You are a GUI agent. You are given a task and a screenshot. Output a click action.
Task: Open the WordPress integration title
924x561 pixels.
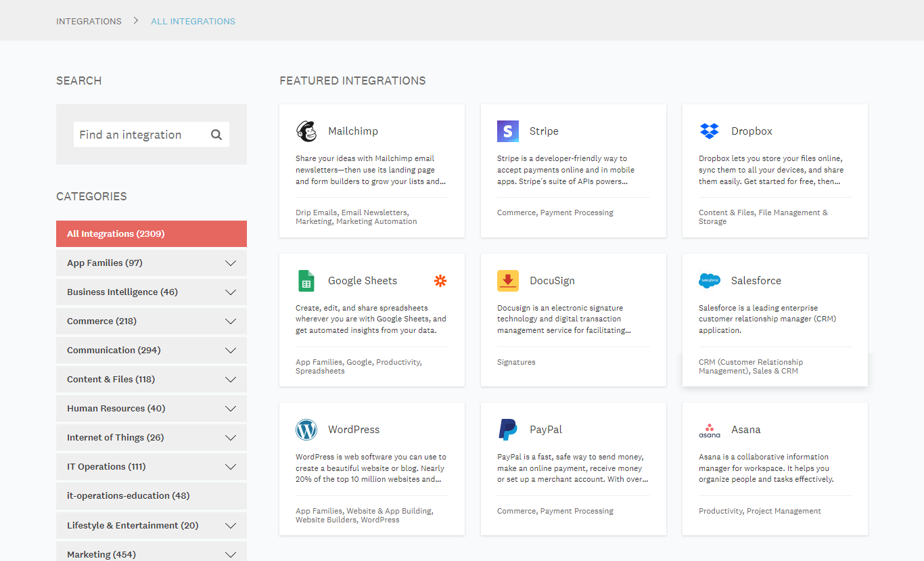point(354,430)
